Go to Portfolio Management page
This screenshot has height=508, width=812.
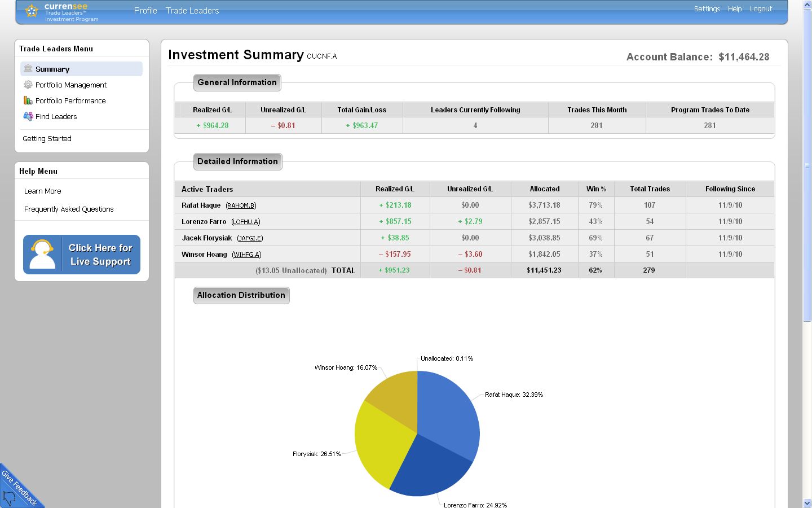[x=71, y=85]
